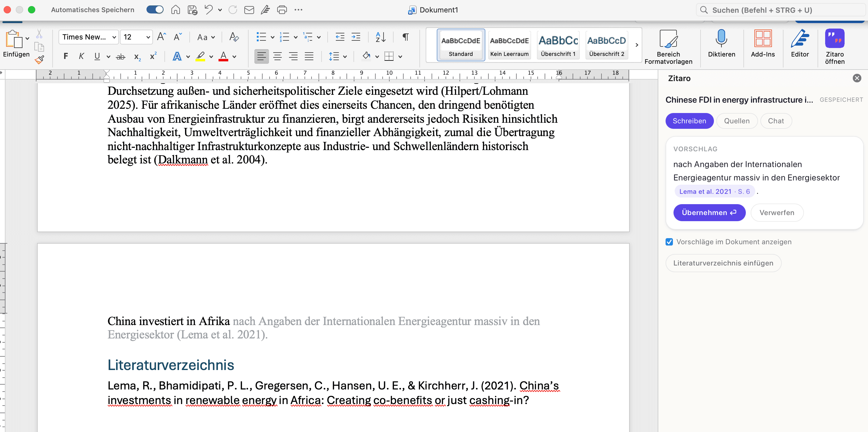Screen dimensions: 868x432
Task: Switch to the Quellen tab
Action: (x=737, y=121)
